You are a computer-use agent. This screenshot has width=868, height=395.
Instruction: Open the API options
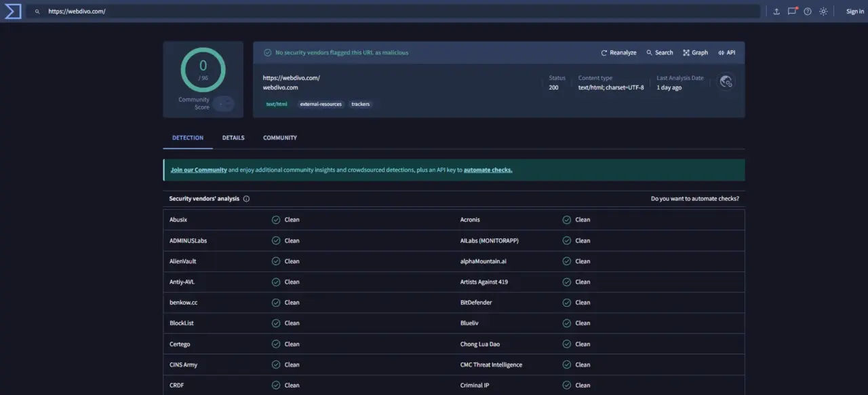(x=726, y=52)
